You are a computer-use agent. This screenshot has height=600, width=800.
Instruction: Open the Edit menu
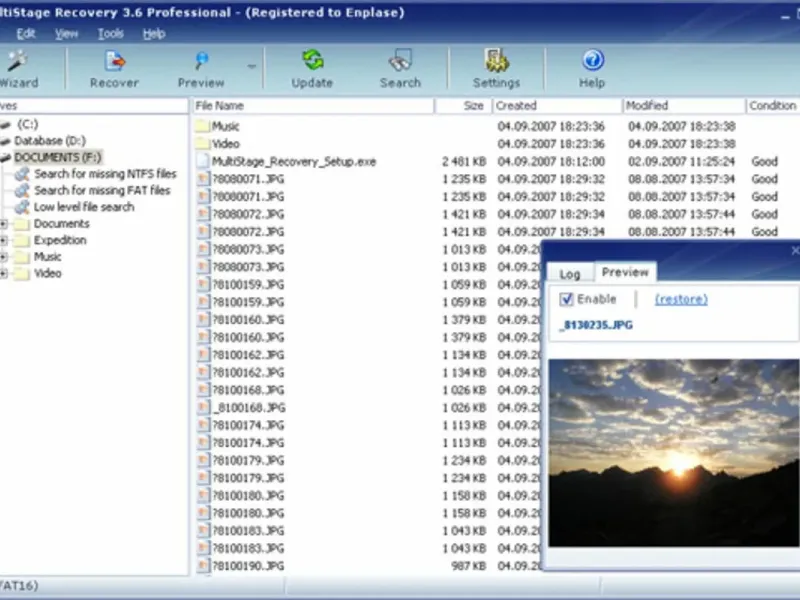click(26, 34)
